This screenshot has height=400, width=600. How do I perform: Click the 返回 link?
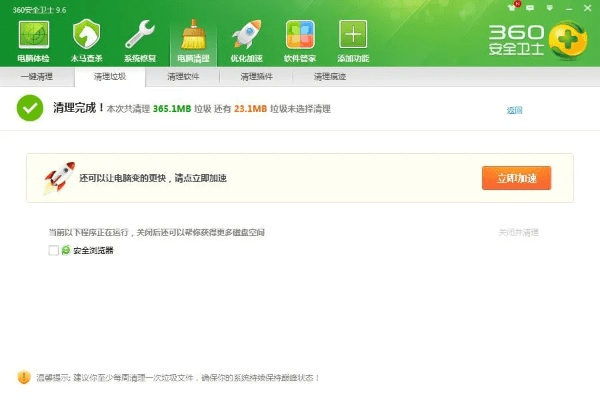pos(514,110)
